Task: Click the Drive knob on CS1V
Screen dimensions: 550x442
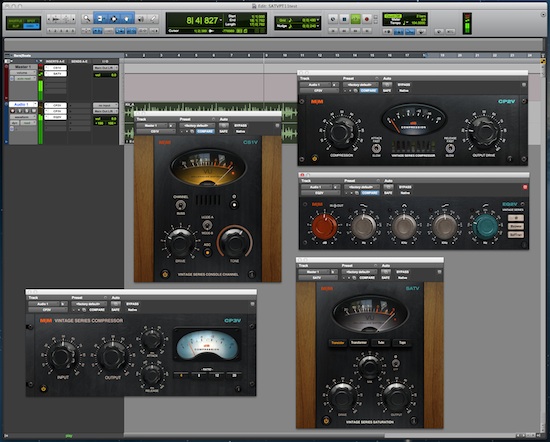Action: coord(180,243)
